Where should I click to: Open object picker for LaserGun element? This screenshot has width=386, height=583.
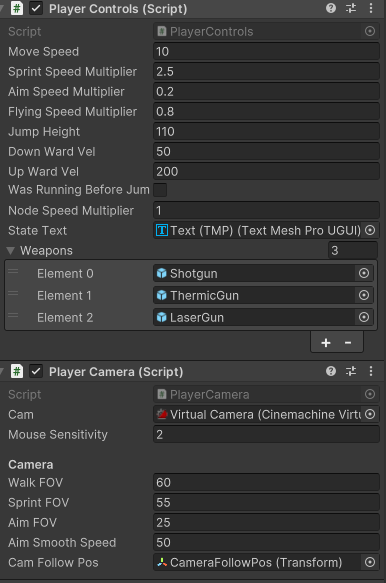(364, 317)
